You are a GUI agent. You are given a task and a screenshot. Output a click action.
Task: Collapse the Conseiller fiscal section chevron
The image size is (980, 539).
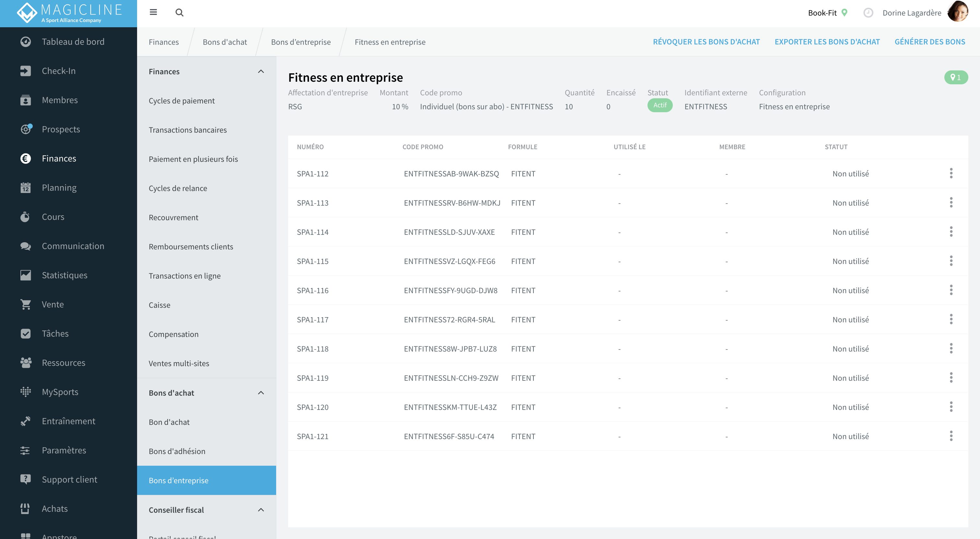[261, 510]
